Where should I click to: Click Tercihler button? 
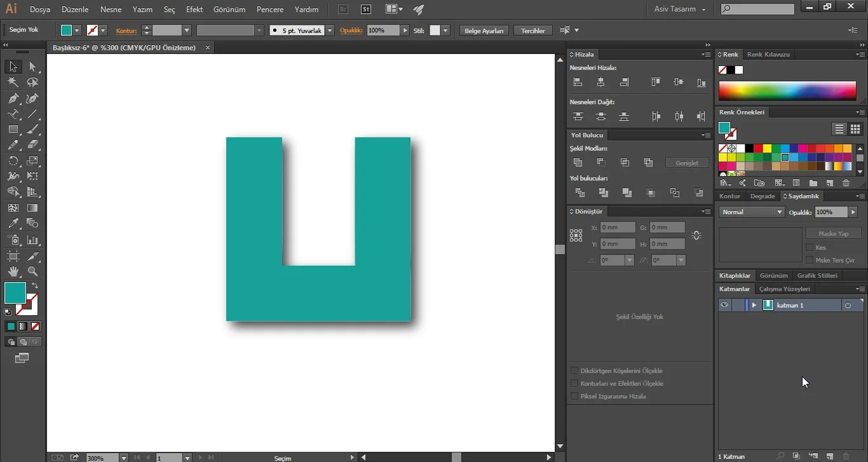click(533, 31)
